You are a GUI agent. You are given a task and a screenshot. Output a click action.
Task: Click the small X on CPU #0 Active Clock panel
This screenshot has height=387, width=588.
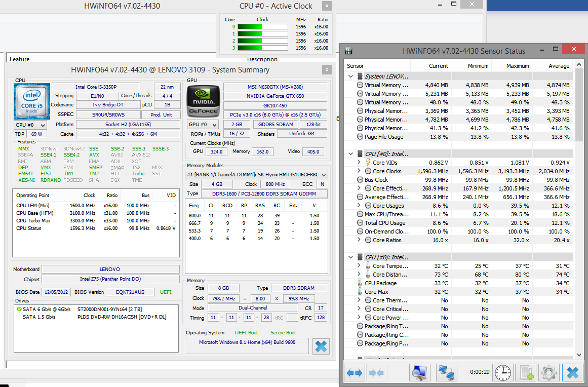327,6
